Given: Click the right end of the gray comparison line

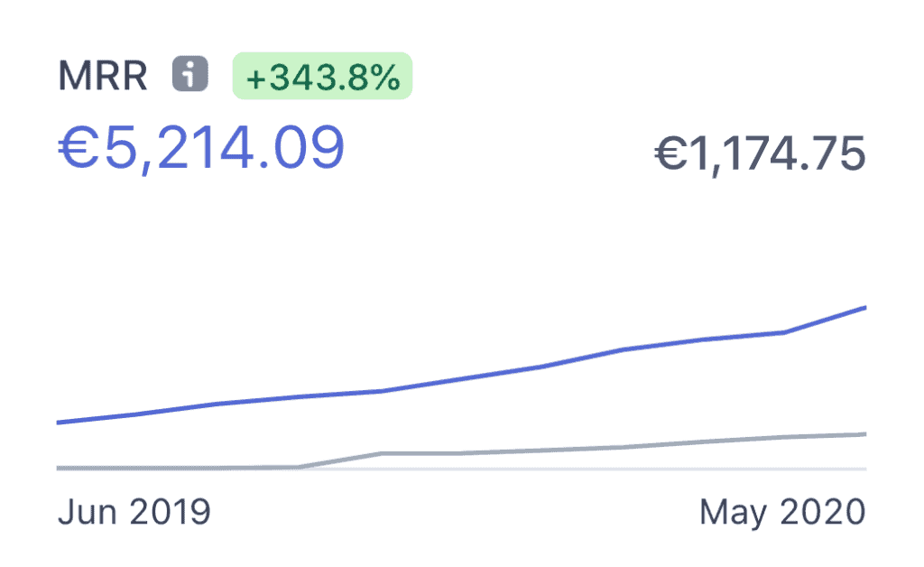Looking at the screenshot, I should click(x=864, y=434).
